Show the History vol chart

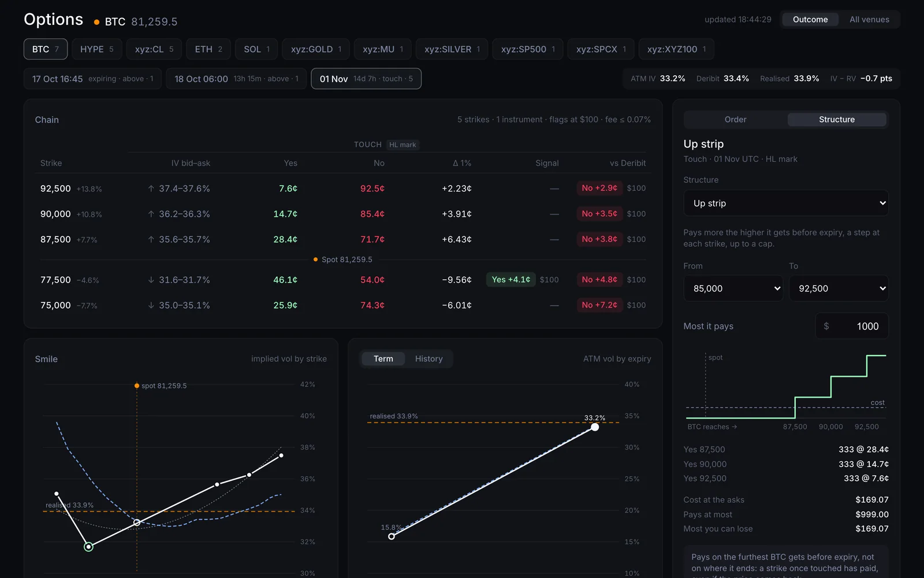[429, 359]
